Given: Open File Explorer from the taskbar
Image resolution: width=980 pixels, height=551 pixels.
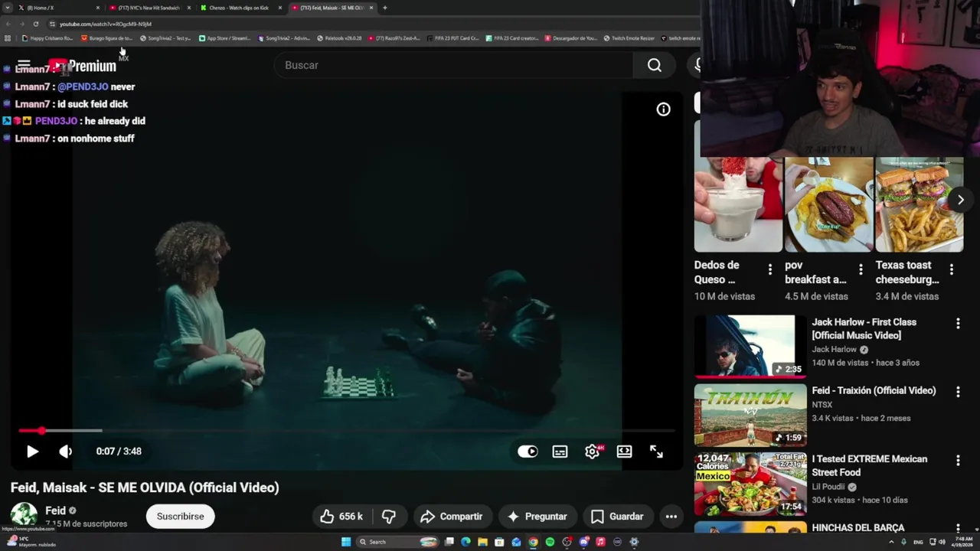Looking at the screenshot, I should click(482, 542).
